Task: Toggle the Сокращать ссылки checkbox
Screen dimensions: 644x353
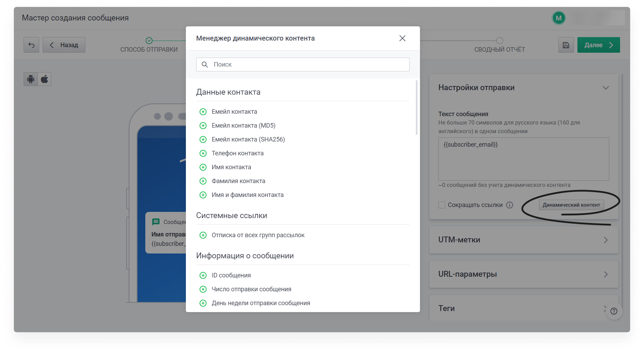Action: pyautogui.click(x=442, y=205)
